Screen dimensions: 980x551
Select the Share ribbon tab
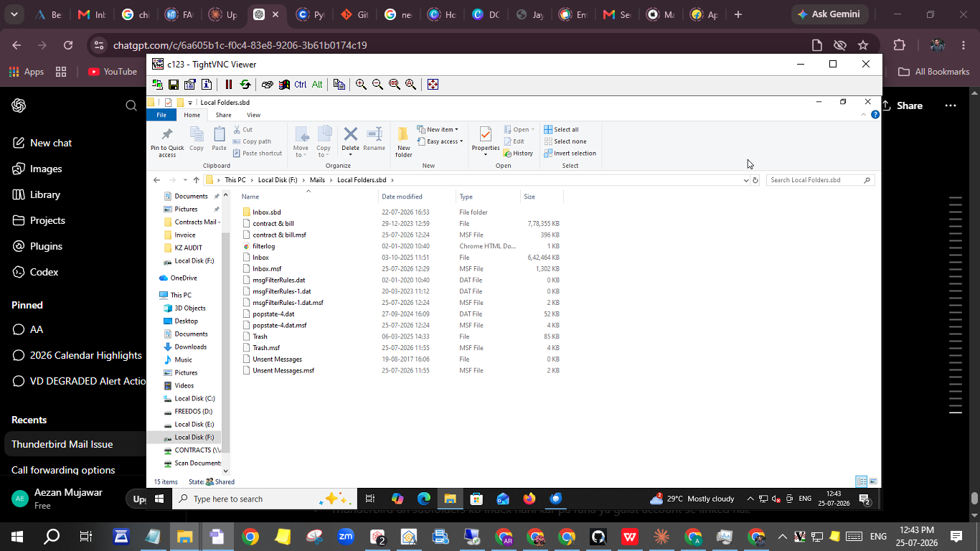pyautogui.click(x=223, y=115)
